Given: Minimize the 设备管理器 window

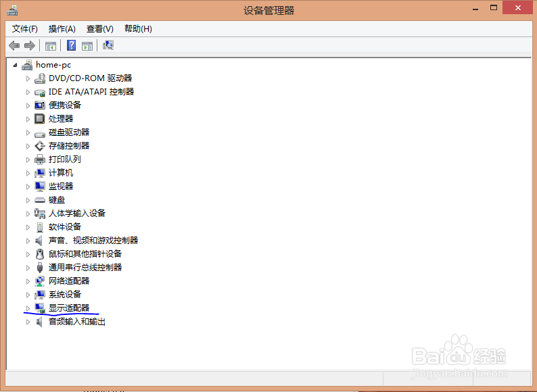Looking at the screenshot, I should tap(475, 8).
